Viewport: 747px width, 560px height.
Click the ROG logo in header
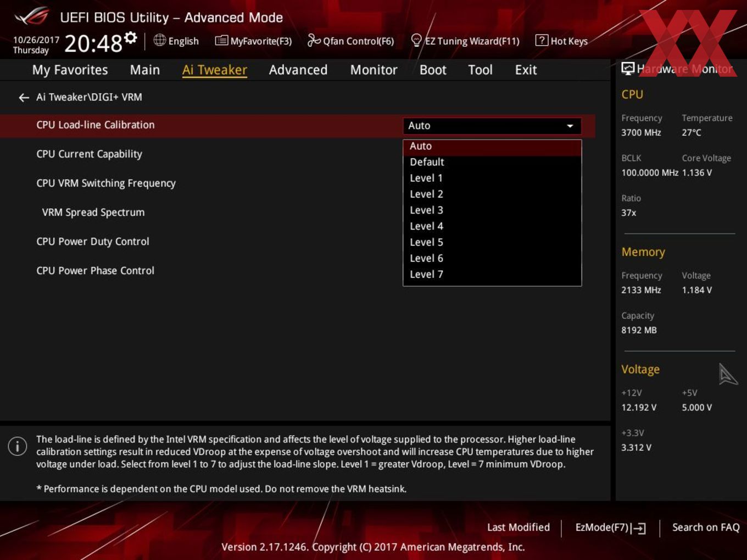32,16
